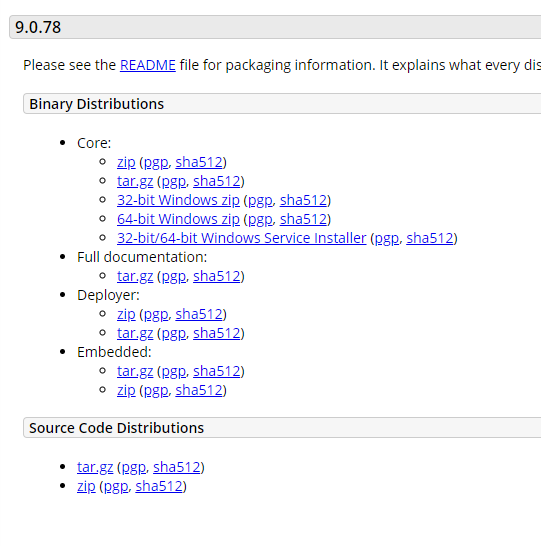Download the source code tar.gz

coord(95,467)
